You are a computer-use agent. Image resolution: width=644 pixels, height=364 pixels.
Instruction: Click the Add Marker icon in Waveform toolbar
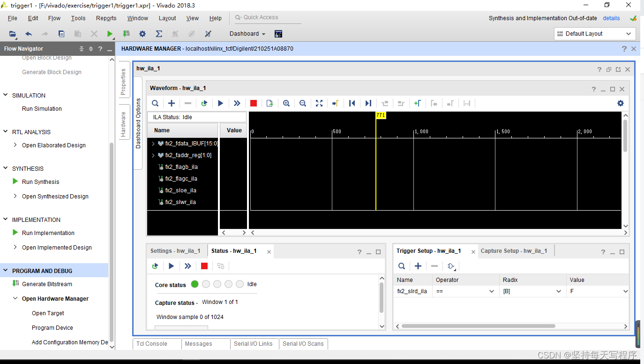pyautogui.click(x=417, y=103)
